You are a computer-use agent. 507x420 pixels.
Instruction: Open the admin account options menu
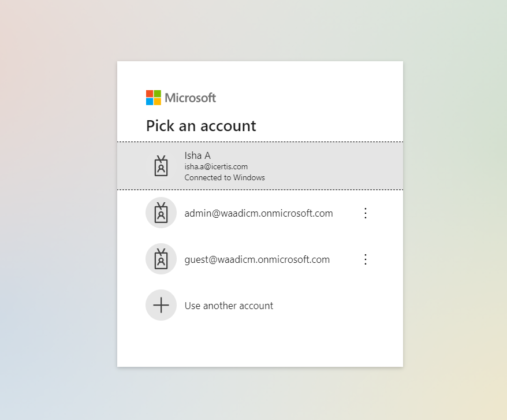pos(365,213)
